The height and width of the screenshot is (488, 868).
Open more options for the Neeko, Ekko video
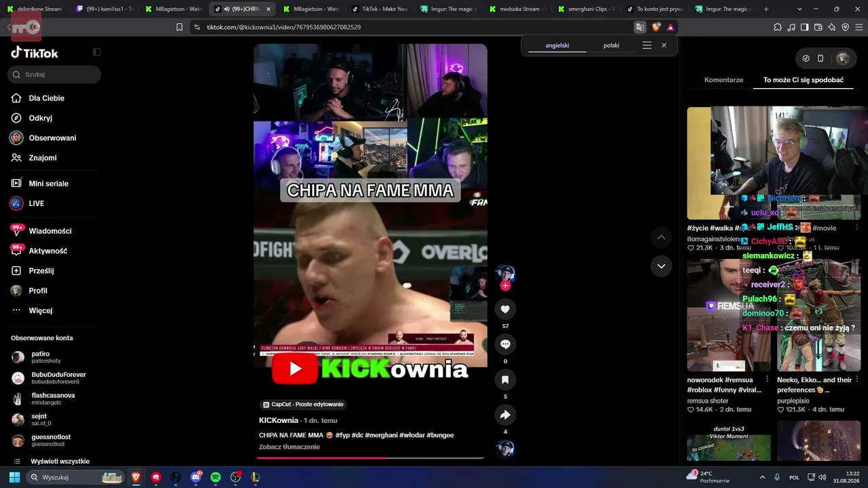click(x=857, y=380)
